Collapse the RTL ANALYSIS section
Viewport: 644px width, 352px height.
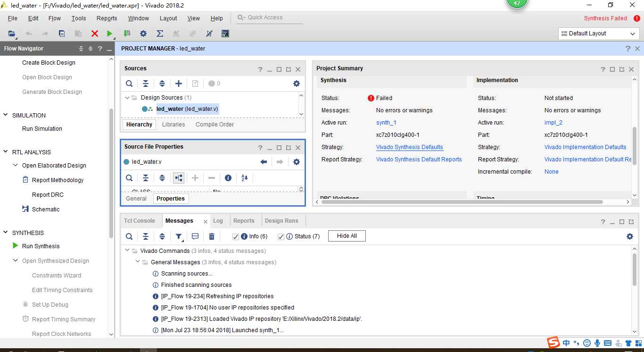(6, 152)
